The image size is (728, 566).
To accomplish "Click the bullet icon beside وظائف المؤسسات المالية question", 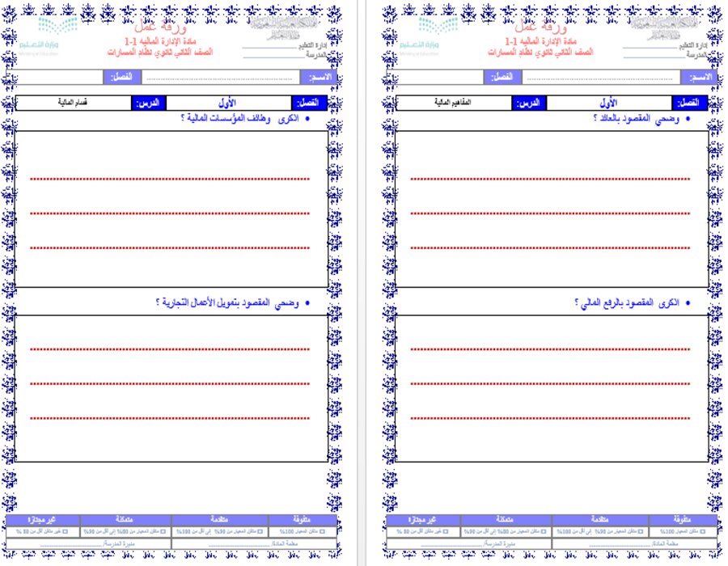I will 309,119.
